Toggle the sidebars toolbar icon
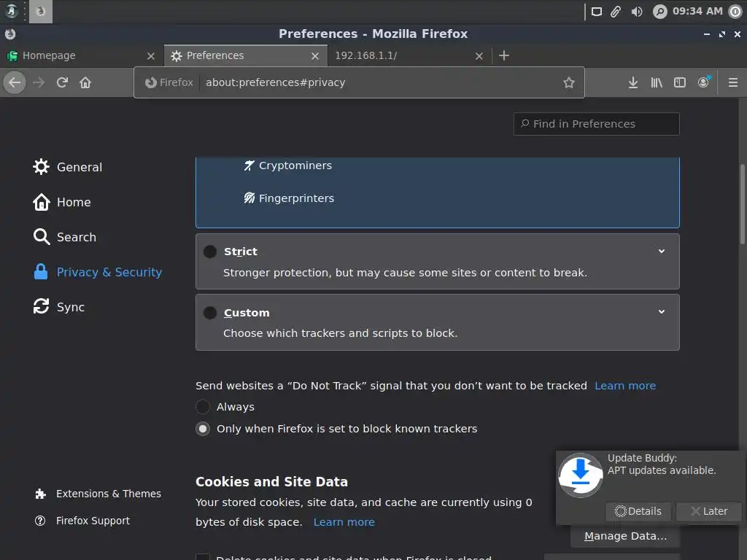Image resolution: width=747 pixels, height=560 pixels. 680,82
